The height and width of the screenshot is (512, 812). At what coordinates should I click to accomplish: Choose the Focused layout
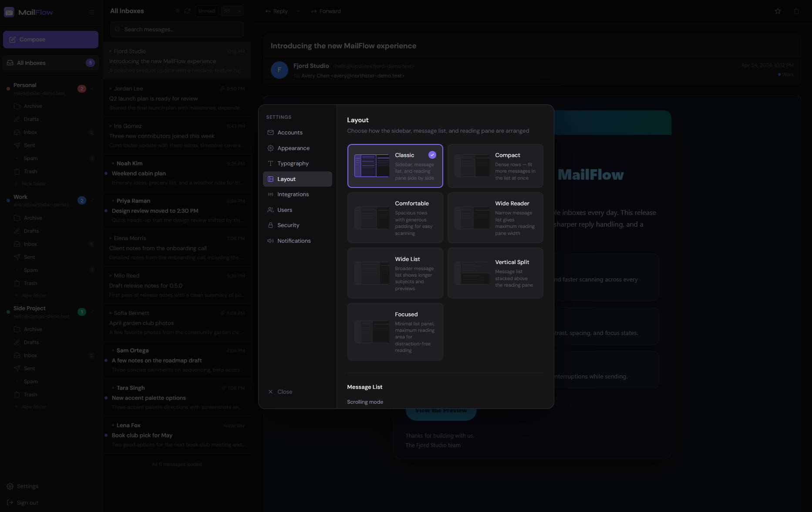(395, 331)
